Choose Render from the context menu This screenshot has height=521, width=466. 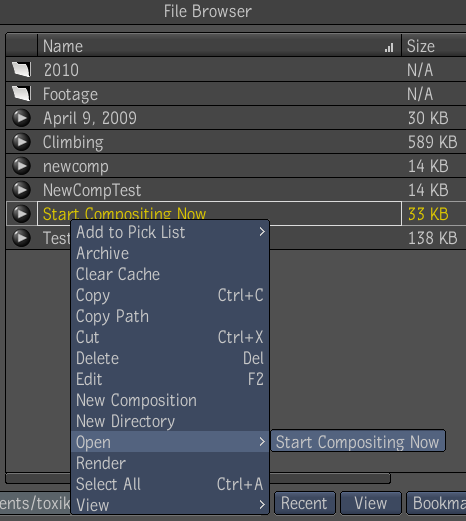(x=170, y=463)
